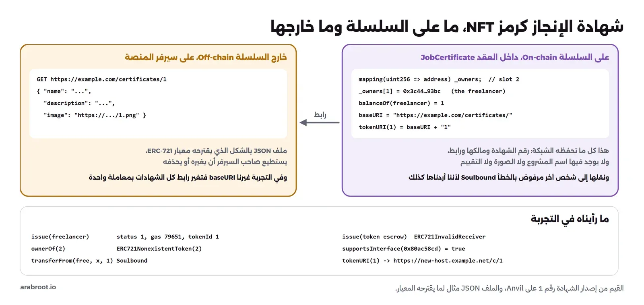Image resolution: width=644 pixels, height=305 pixels.
Task: Select the 'ERC721NonexistentToken(2)' error
Action: [159, 249]
